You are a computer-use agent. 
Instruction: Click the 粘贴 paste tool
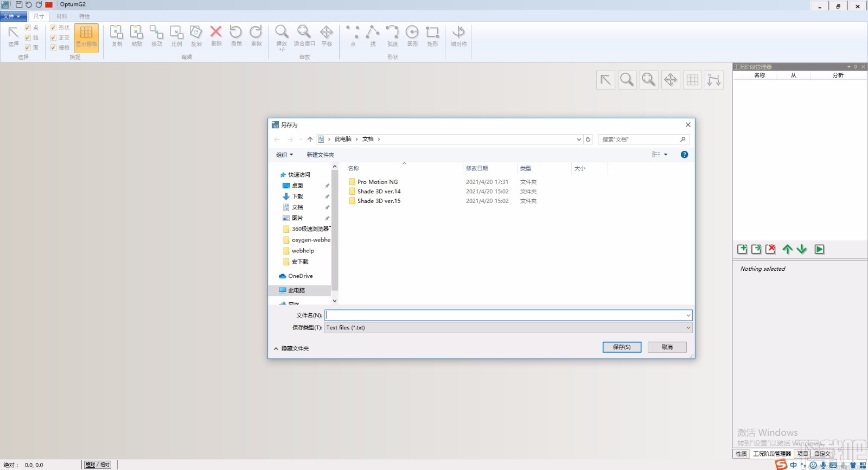pos(137,36)
